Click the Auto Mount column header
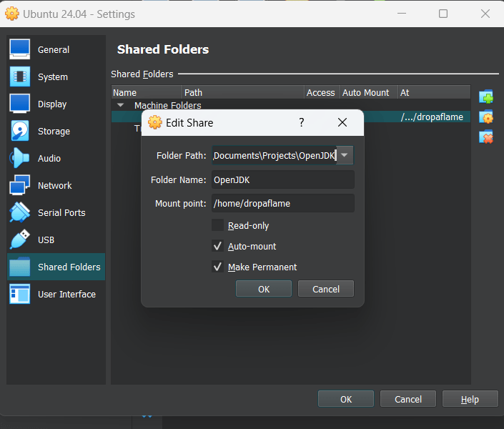504x429 pixels. point(369,93)
